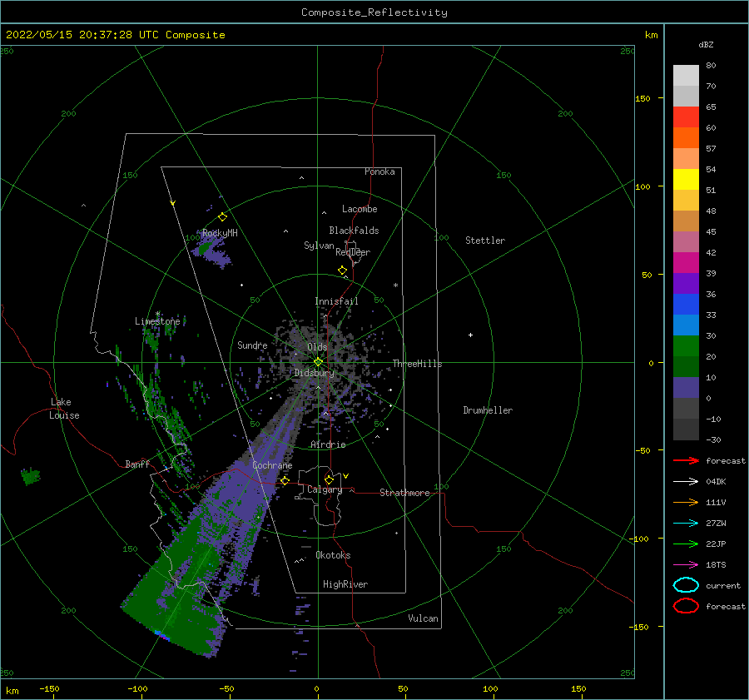Screen dimensions: 749x700
Task: Click the orange 111V arrow icon
Action: pos(686,502)
